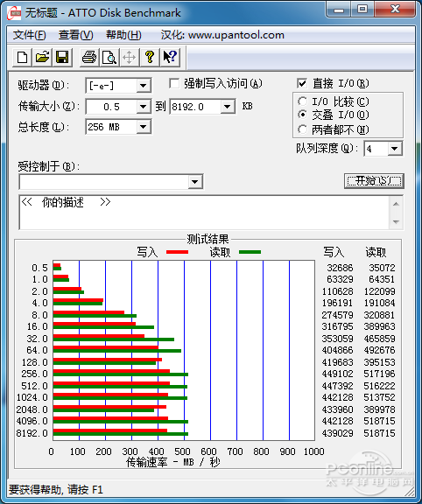Open the 查看(V) menu
Viewport: 422px width, 504px height.
point(75,35)
